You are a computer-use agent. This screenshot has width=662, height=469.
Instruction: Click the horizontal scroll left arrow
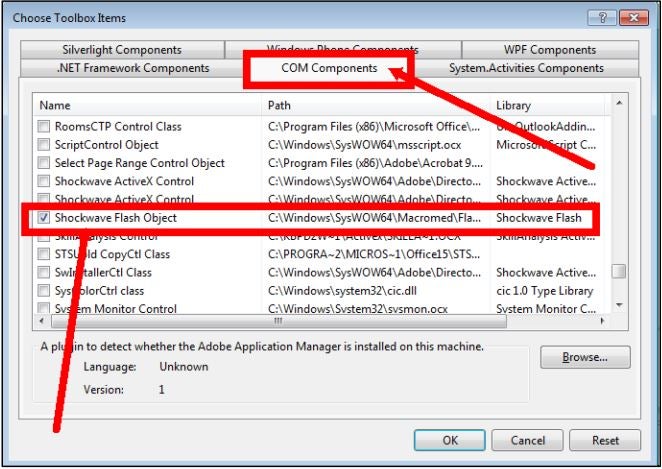point(41,321)
